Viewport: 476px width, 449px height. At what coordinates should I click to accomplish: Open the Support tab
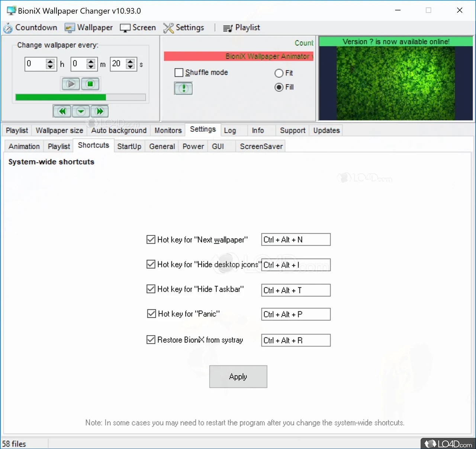point(293,131)
